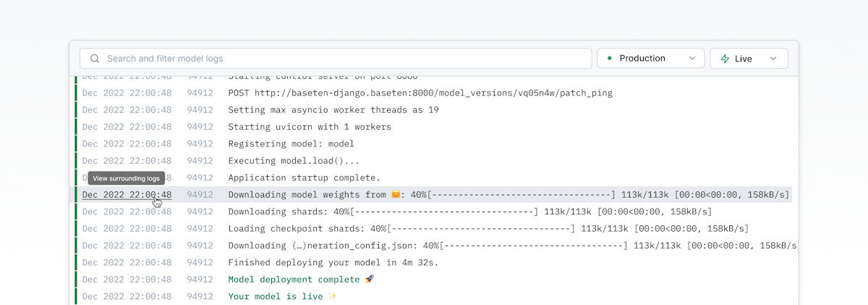The width and height of the screenshot is (868, 305).
Task: Click timestamp of Downloading model weights row
Action: click(x=127, y=195)
